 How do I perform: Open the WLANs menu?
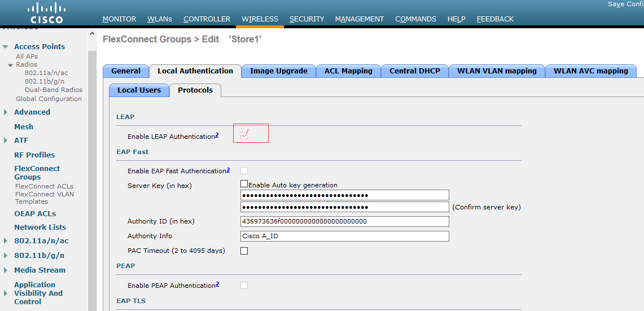[160, 19]
